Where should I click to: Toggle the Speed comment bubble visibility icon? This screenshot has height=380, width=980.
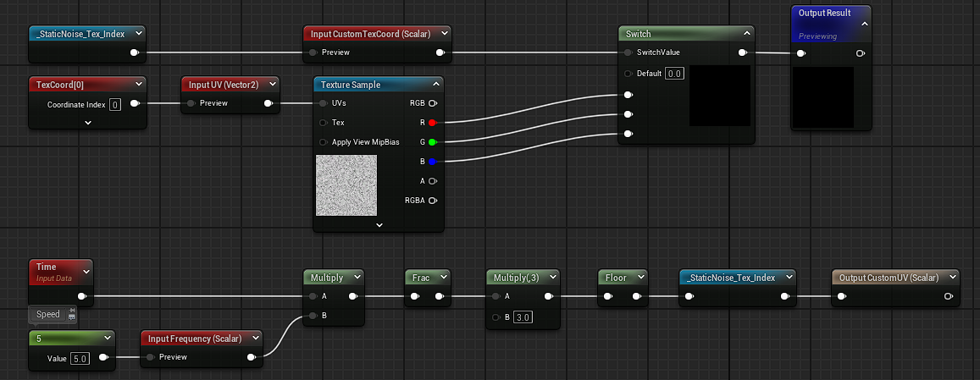[x=72, y=318]
